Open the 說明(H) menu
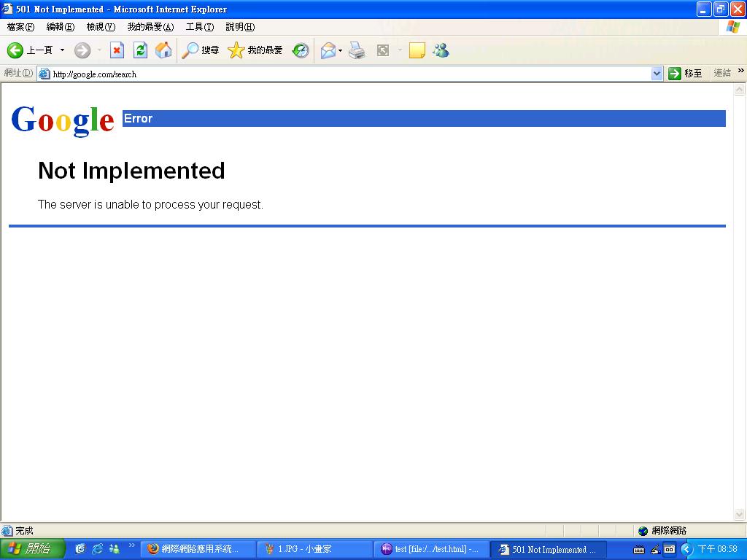Image resolution: width=747 pixels, height=560 pixels. tap(240, 27)
